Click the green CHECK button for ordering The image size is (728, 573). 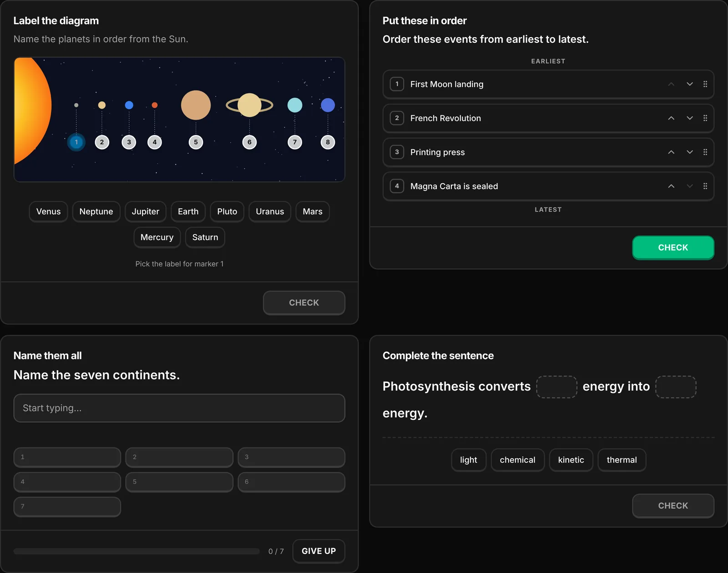pyautogui.click(x=673, y=247)
